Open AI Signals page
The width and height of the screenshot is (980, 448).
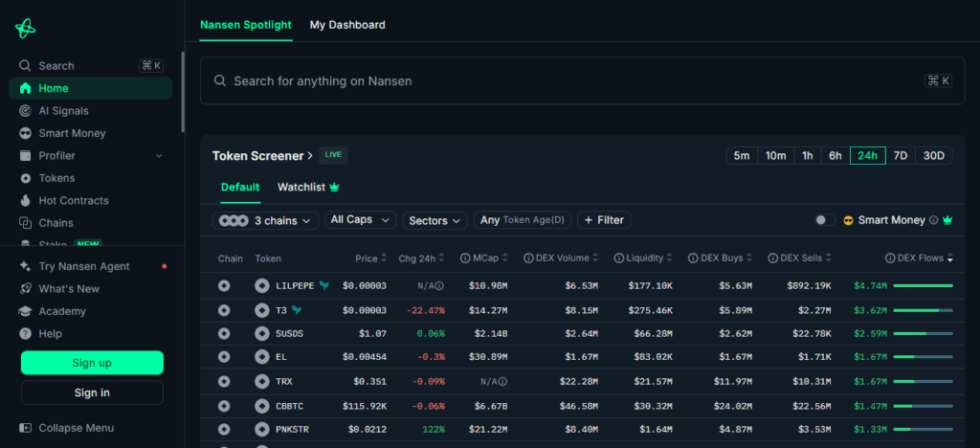click(x=91, y=111)
